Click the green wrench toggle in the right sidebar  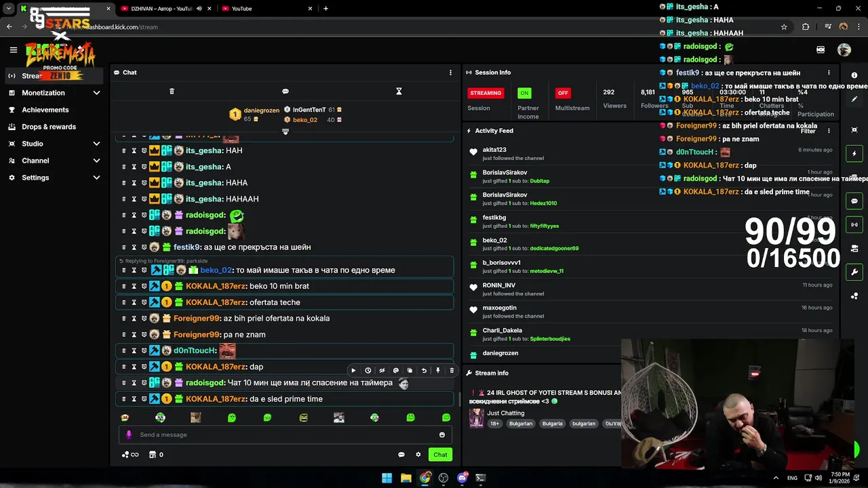[x=854, y=272]
